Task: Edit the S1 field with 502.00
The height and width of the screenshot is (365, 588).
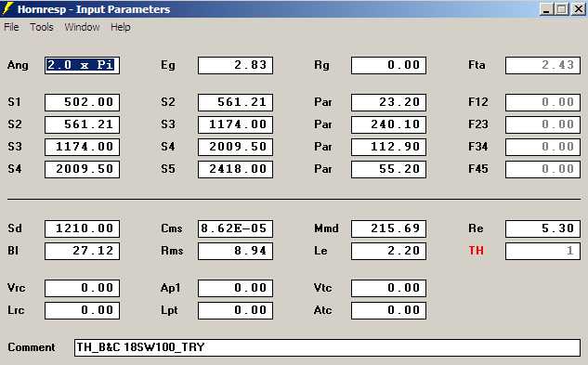Action: coord(82,102)
